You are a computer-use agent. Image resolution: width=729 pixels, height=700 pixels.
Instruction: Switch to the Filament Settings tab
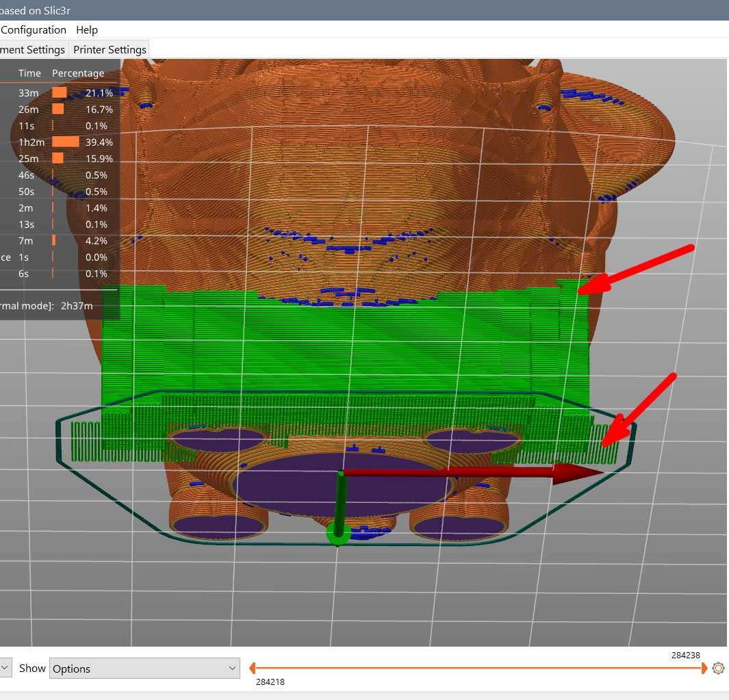click(x=33, y=50)
